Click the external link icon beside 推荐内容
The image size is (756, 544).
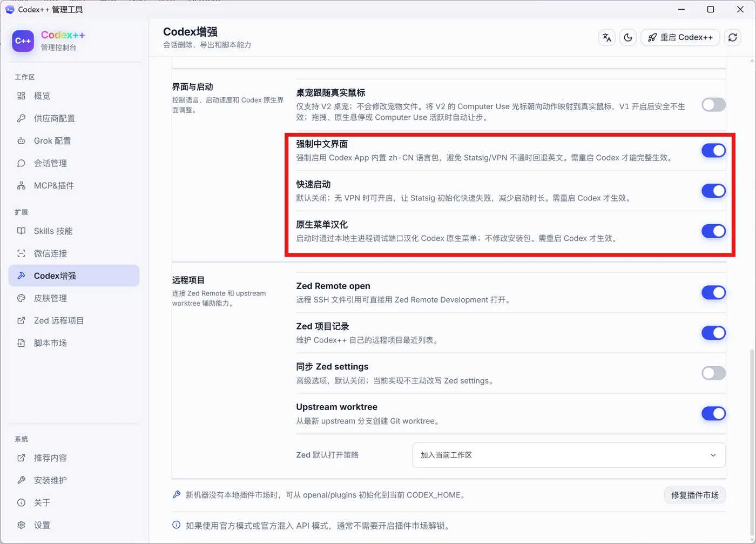21,458
